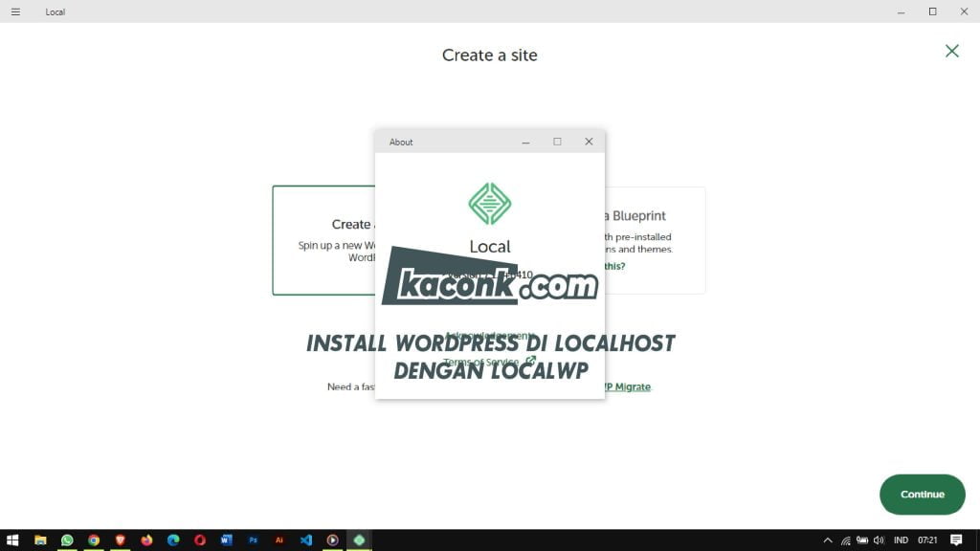Screen dimensions: 980x551
Task: Open the media player taskbar icon
Action: [x=332, y=540]
